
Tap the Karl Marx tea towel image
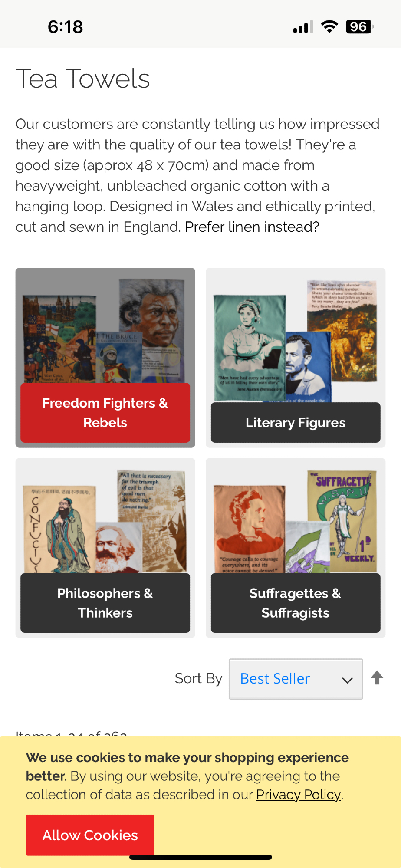119,548
